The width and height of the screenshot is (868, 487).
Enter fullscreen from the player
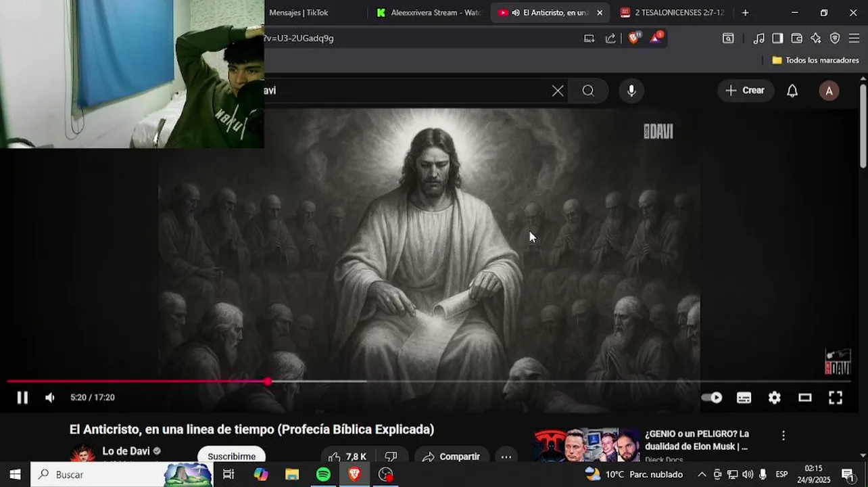pos(836,398)
